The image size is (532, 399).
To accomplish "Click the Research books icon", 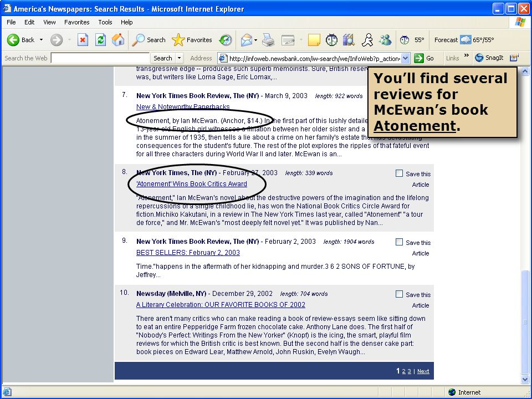I will click(x=349, y=40).
